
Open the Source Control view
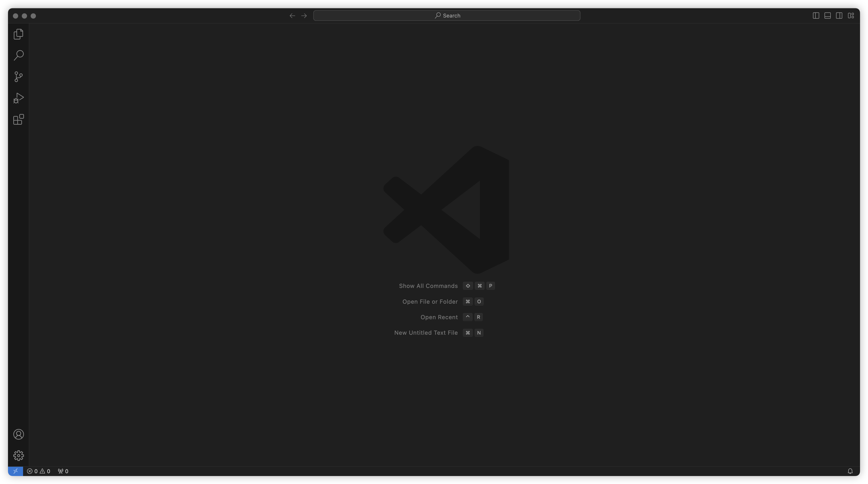19,77
